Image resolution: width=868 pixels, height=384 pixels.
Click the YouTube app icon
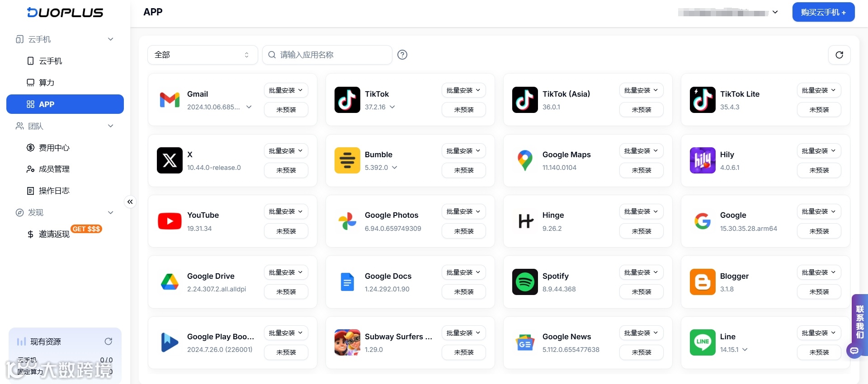(x=170, y=221)
